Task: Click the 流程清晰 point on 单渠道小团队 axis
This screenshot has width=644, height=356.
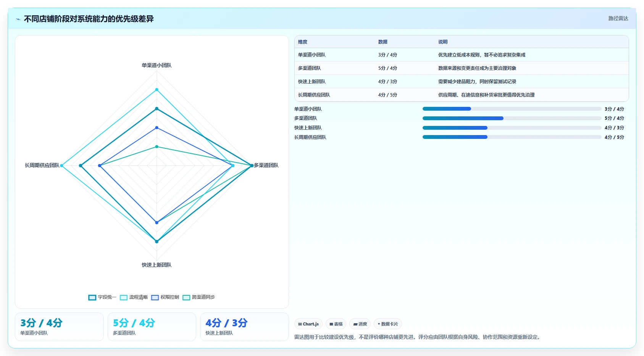Action: 157,90
